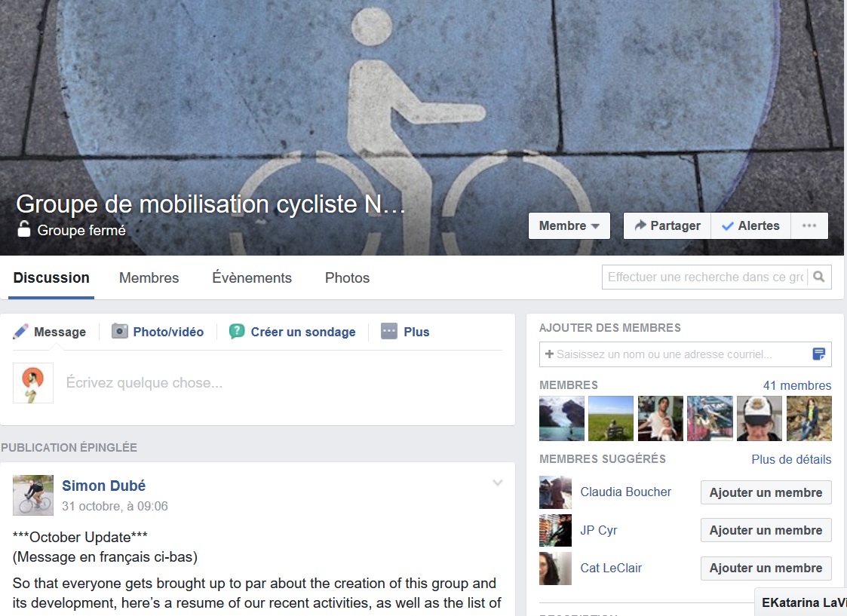Click the Créer un sondage poll icon

[237, 332]
